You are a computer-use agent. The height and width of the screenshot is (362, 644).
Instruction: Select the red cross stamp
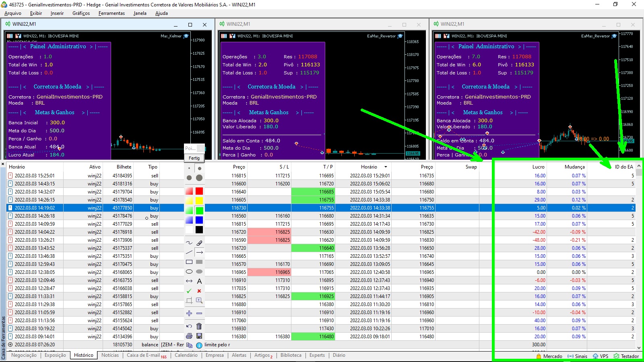[199, 291]
